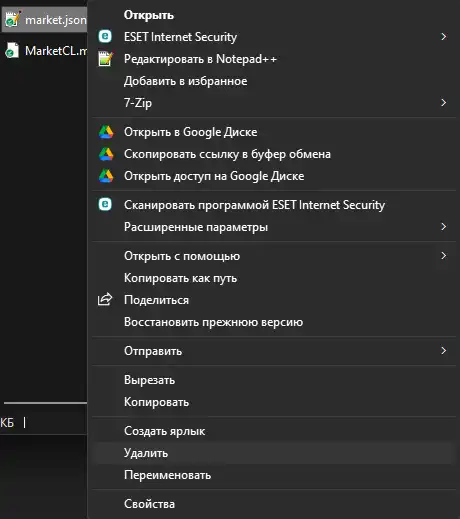Expand the ESET Internet Security submenu arrow
Screen dimensions: 460x519
point(443,37)
